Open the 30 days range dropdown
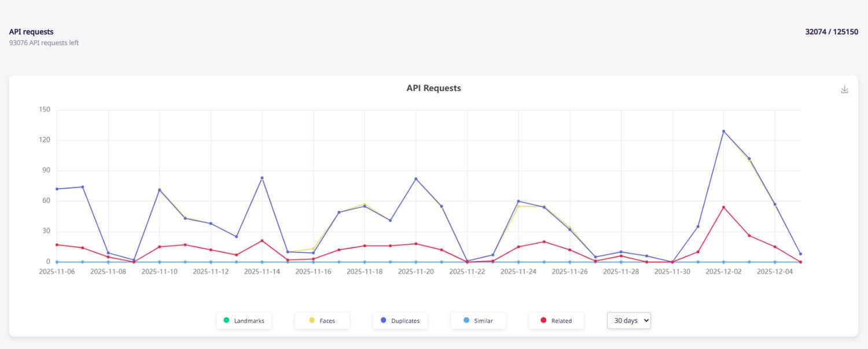 point(628,321)
